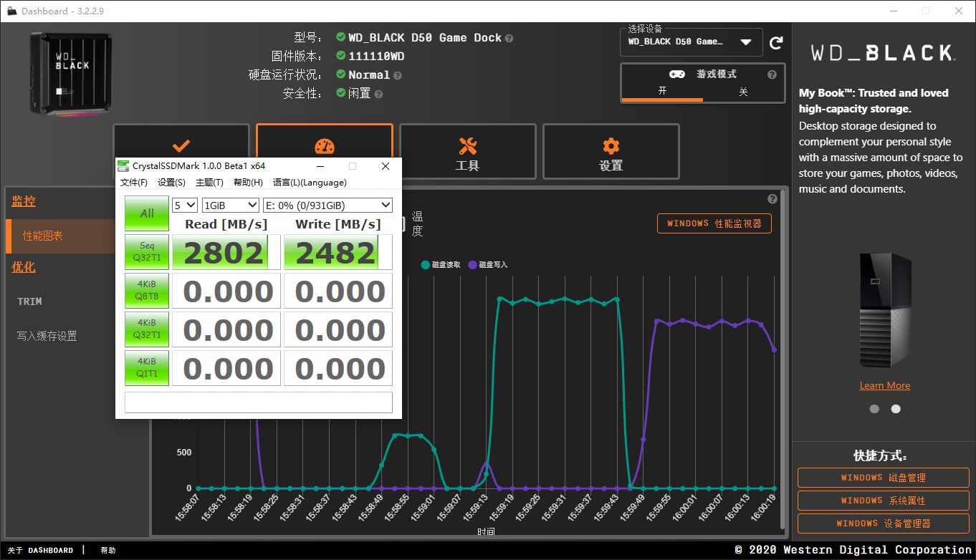
Task: Click 帮助 link in footer
Action: 108,551
